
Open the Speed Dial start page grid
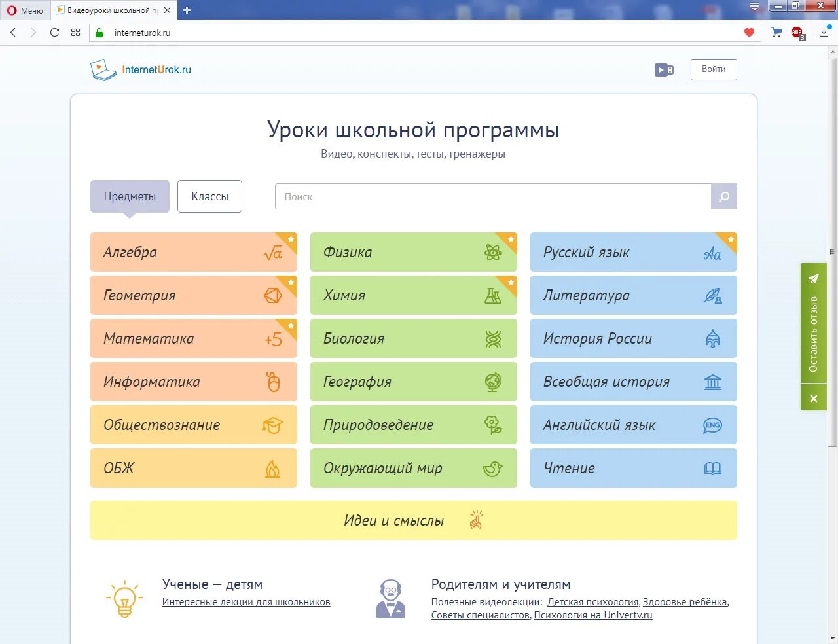click(76, 33)
